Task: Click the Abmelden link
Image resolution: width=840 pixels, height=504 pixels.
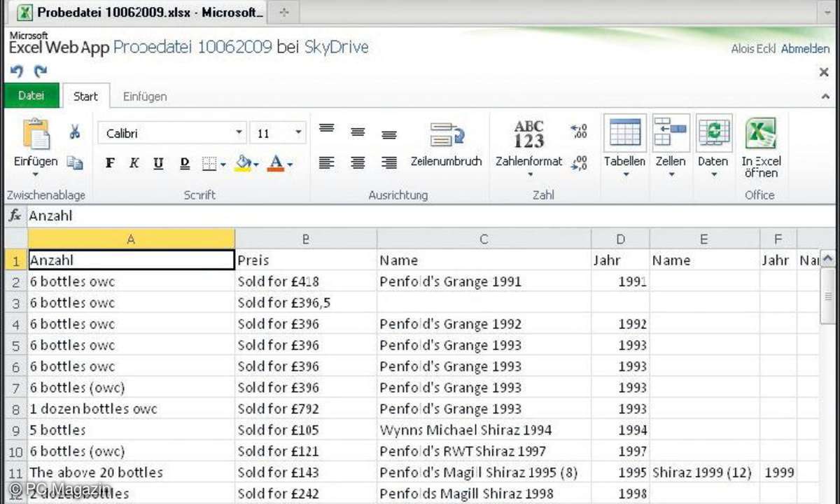Action: point(805,49)
